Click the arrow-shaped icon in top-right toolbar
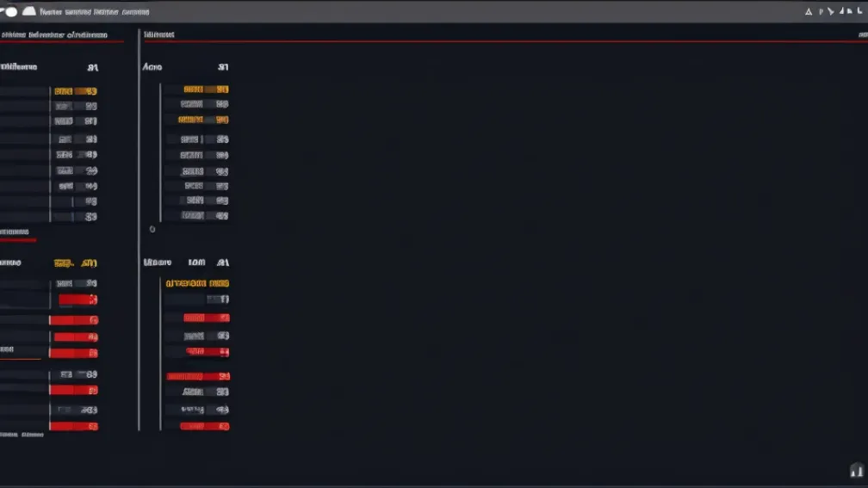 [x=830, y=11]
